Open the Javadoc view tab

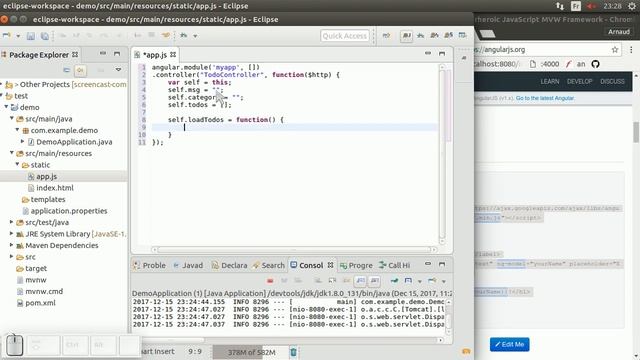tap(188, 265)
